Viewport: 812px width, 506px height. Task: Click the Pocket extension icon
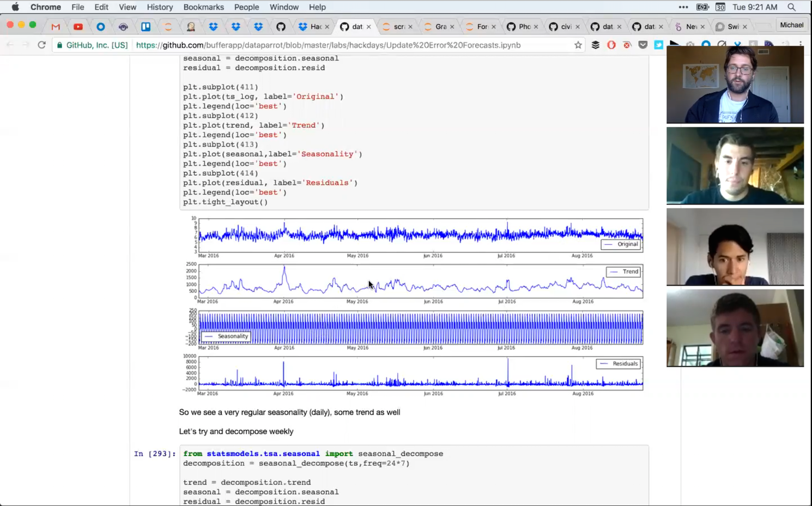tap(643, 45)
